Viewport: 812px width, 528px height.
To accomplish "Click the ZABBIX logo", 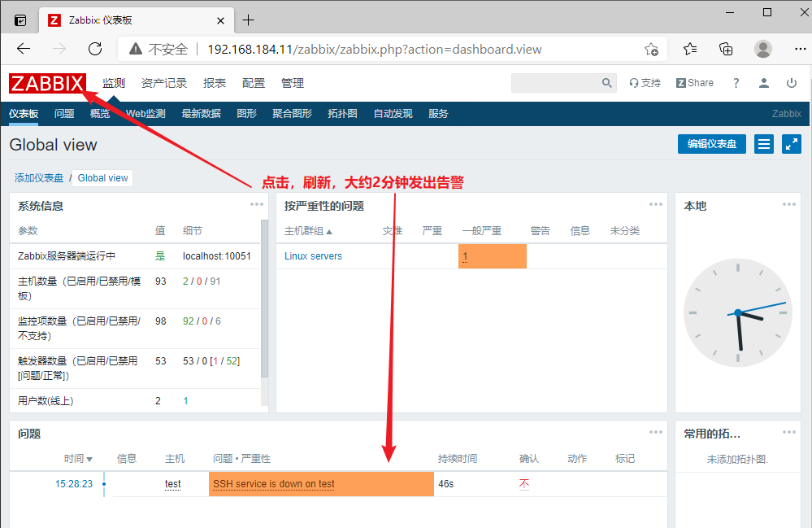I will pyautogui.click(x=47, y=83).
